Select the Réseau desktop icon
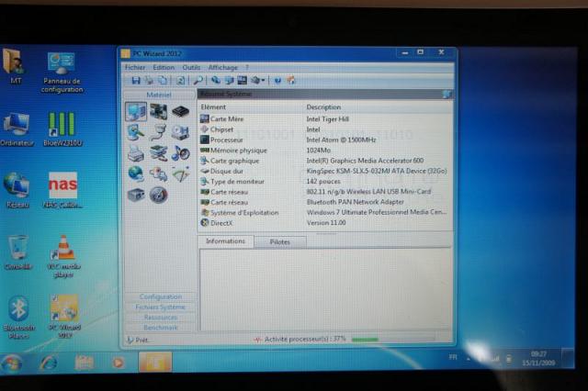This screenshot has width=588, height=391. click(x=17, y=190)
